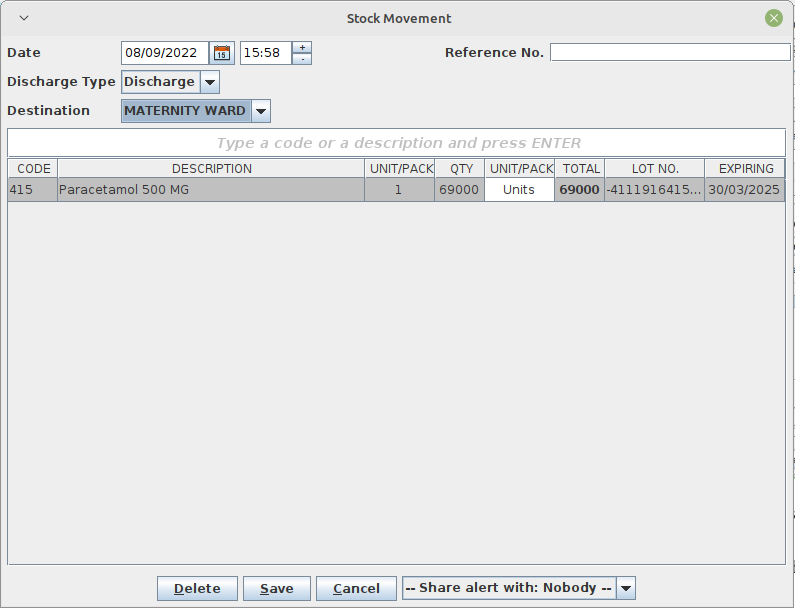Screen dimensions: 795x608
Task: Focus the Reference No. text field
Action: [x=669, y=52]
